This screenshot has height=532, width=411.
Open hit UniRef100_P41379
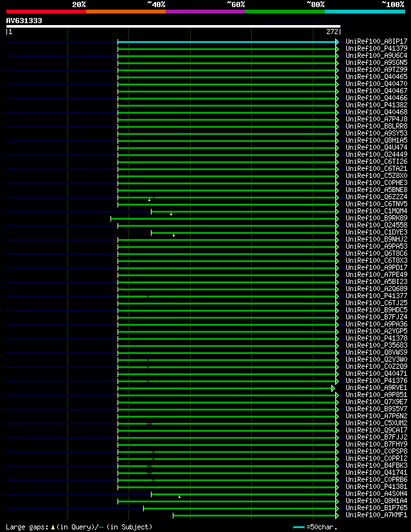(376, 49)
